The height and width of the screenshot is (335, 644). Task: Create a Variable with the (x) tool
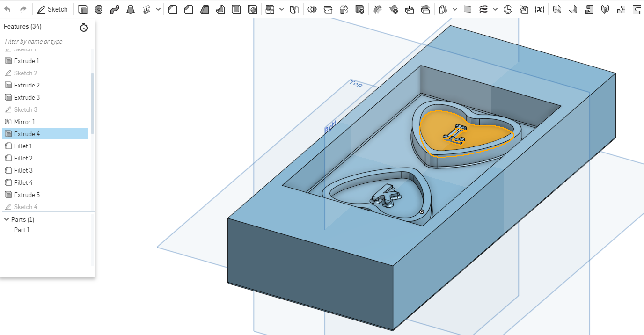pyautogui.click(x=540, y=9)
